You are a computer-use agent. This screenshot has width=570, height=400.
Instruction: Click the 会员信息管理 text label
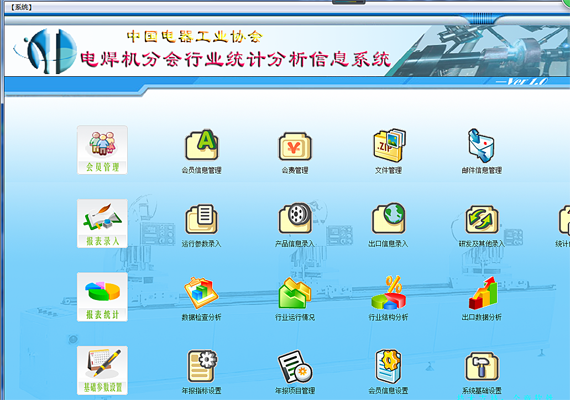pyautogui.click(x=202, y=170)
